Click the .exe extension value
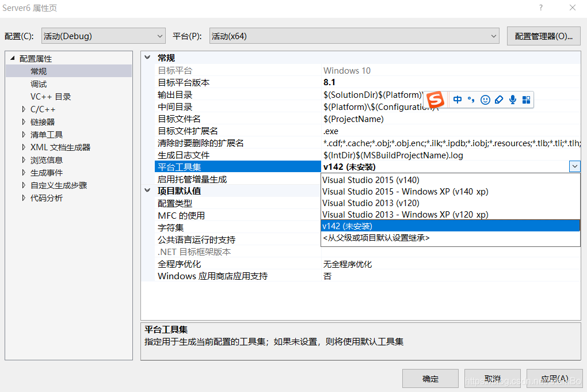The height and width of the screenshot is (392, 587). click(330, 131)
